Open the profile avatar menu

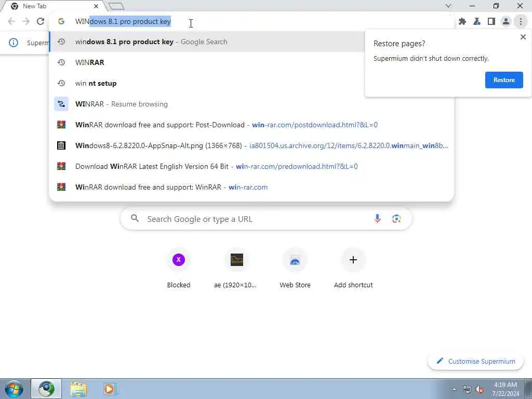[x=506, y=21]
